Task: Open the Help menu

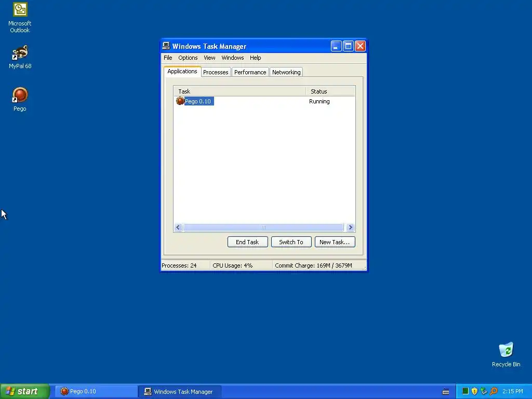Action: (x=256, y=58)
